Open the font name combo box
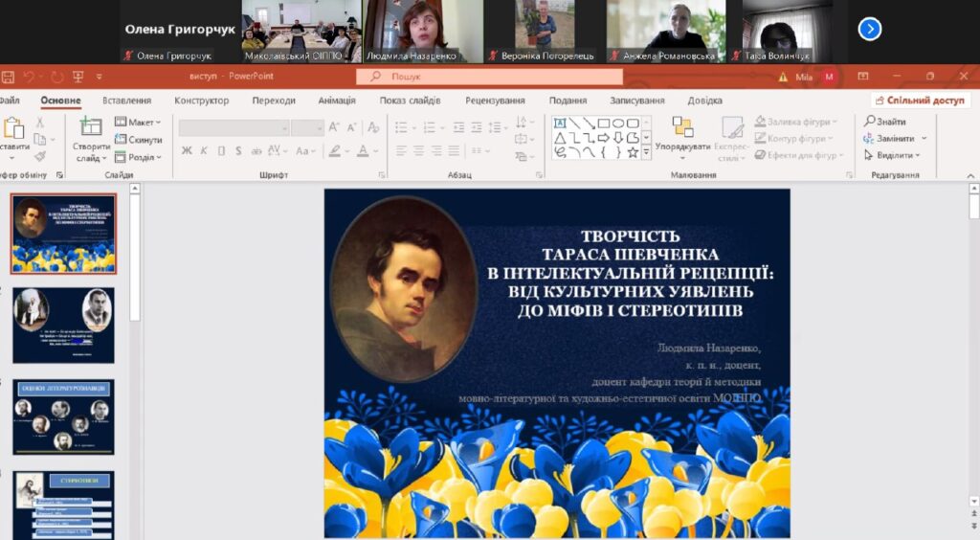Image resolution: width=980 pixels, height=540 pixels. coord(234,128)
